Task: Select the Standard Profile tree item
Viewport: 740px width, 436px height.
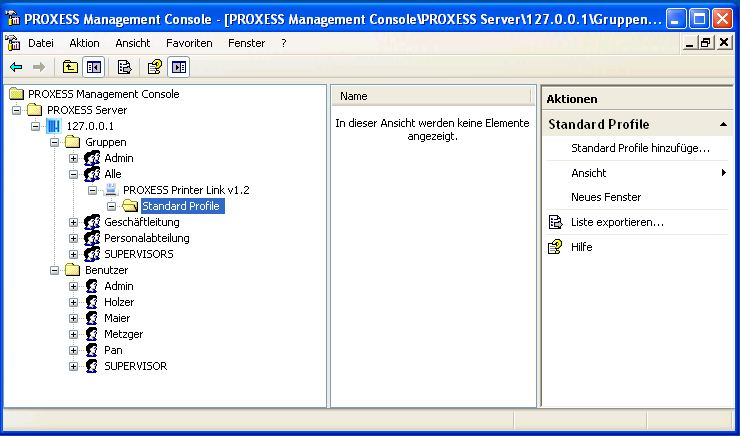Action: tap(183, 206)
